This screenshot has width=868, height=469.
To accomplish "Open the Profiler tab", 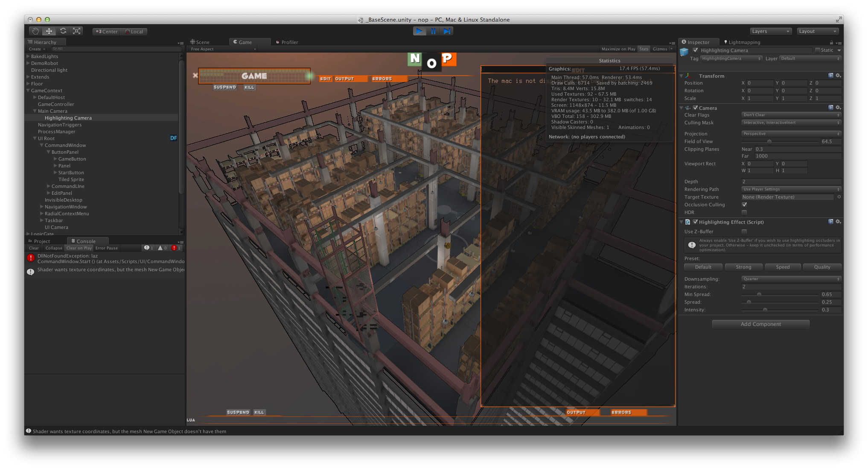I will click(289, 42).
